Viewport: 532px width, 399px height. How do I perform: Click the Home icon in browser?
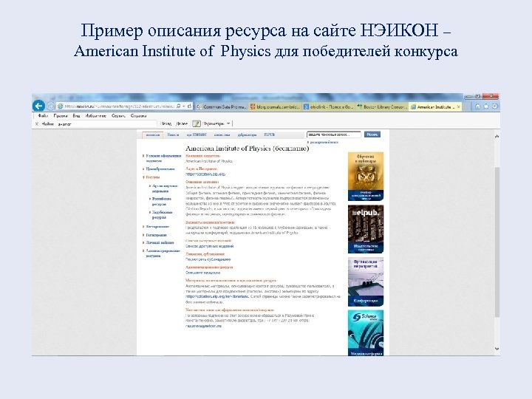pyautogui.click(x=478, y=106)
